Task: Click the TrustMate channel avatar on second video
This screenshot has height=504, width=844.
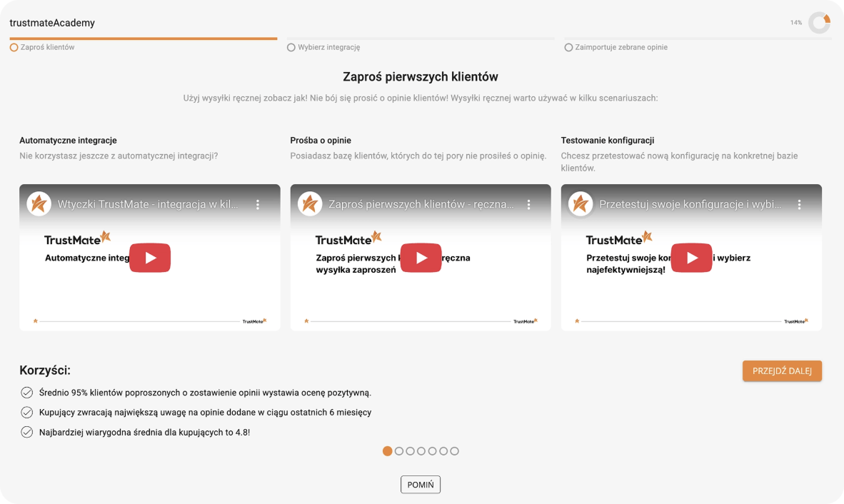Action: 310,204
